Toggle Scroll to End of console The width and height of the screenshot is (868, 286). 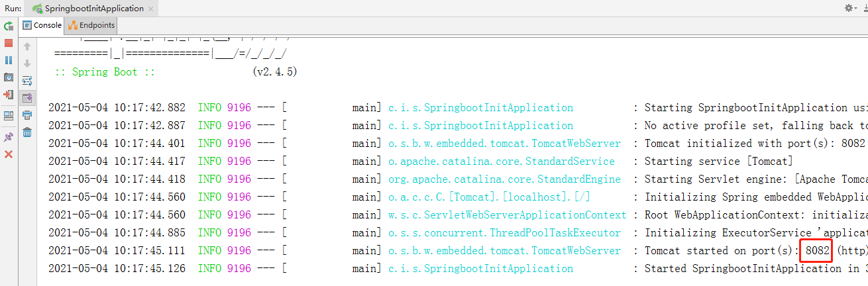point(27,98)
